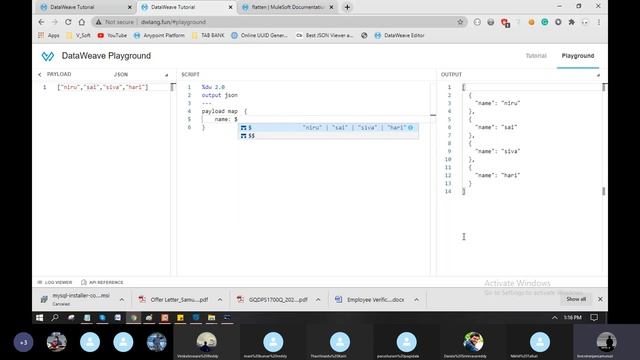Open the Chrome three-dot menu

point(599,22)
